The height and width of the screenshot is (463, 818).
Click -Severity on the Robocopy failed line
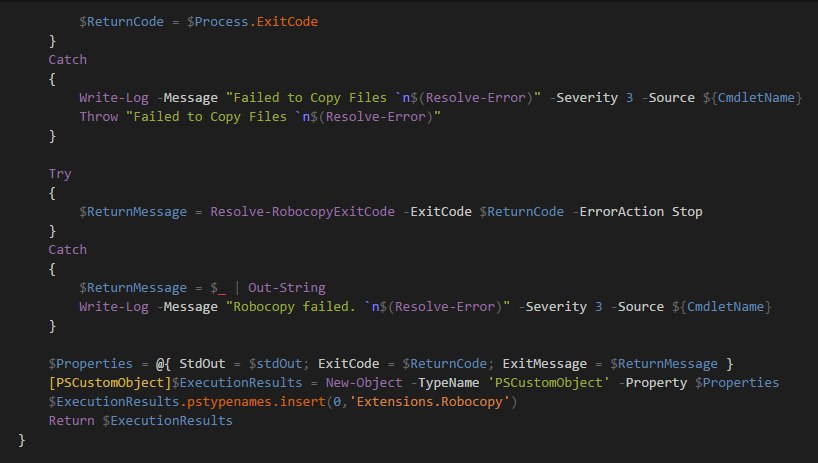click(552, 307)
